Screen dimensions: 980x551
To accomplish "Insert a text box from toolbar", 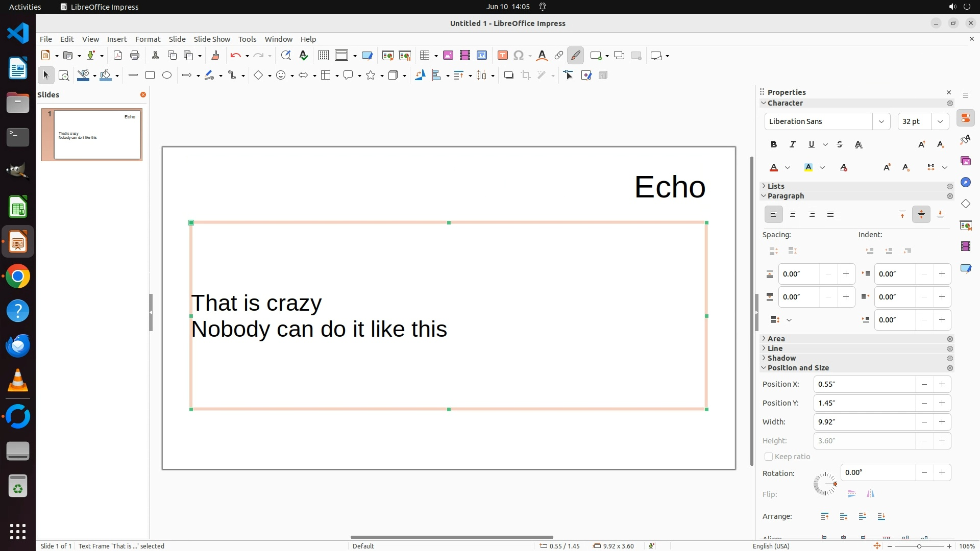I will (x=502, y=56).
